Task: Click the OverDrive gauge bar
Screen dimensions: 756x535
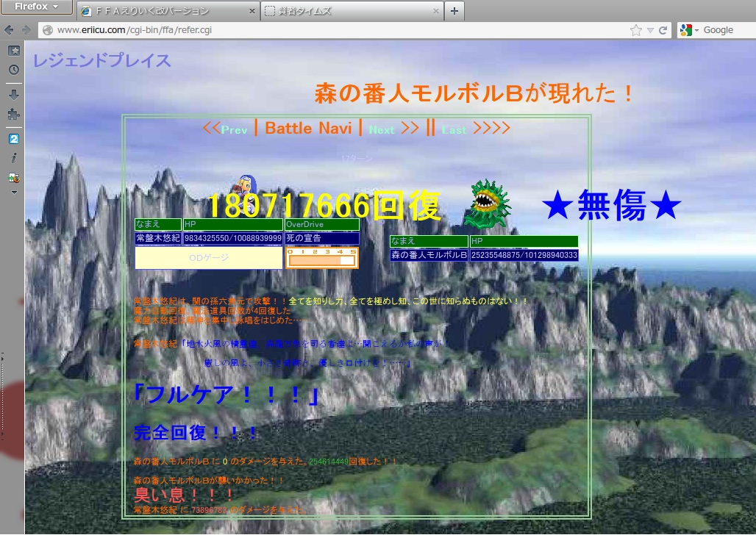Action: (322, 258)
